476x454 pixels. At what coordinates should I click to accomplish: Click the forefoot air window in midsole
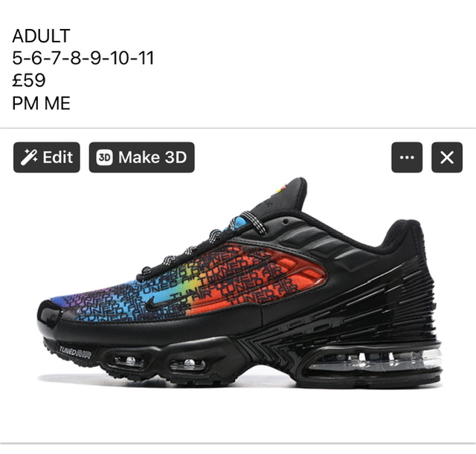(129, 361)
